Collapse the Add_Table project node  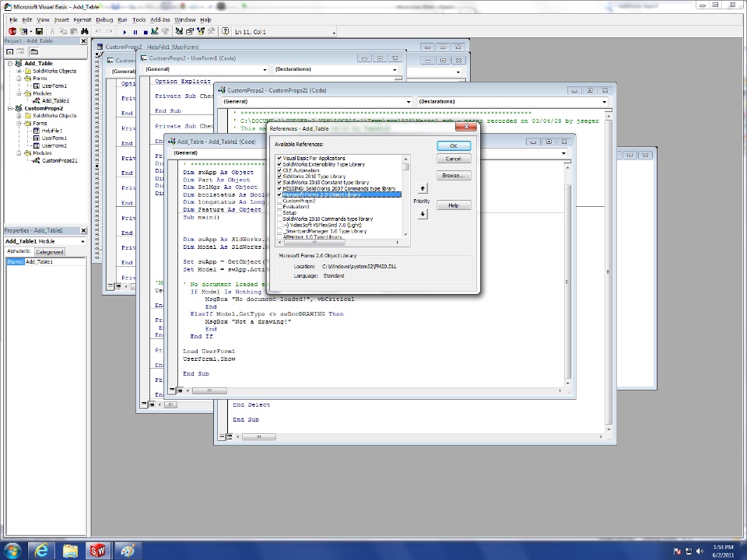(x=10, y=63)
